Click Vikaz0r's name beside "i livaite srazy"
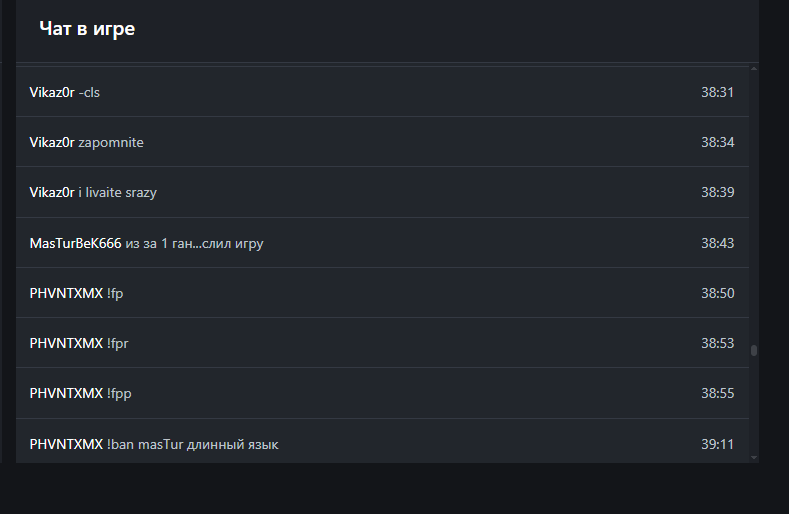 (52, 192)
